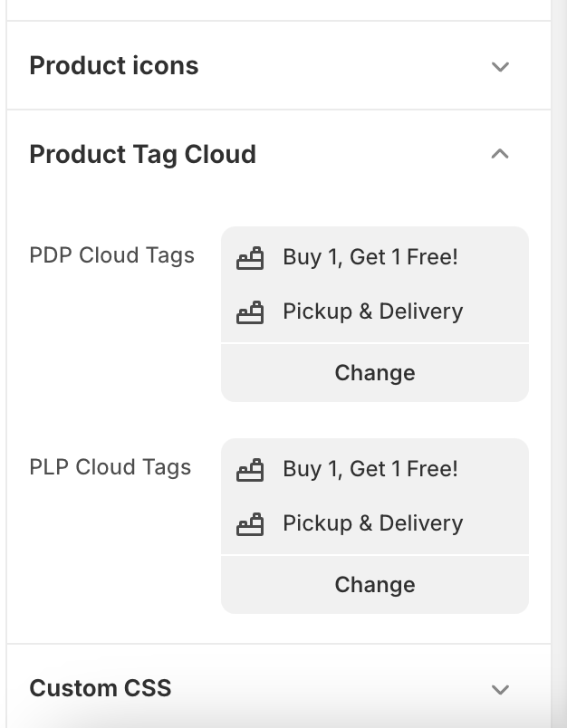Collapse Product Tag Cloud using its chevron arrow
Image resolution: width=567 pixels, height=728 pixels.
pos(500,155)
